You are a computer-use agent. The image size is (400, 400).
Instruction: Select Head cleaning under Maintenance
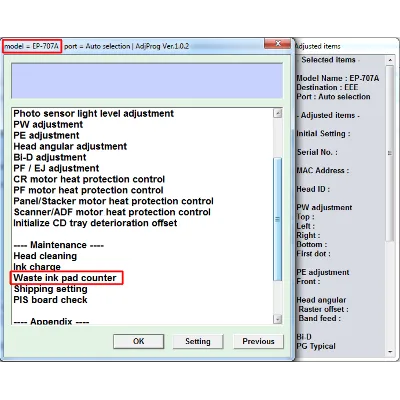tap(45, 256)
